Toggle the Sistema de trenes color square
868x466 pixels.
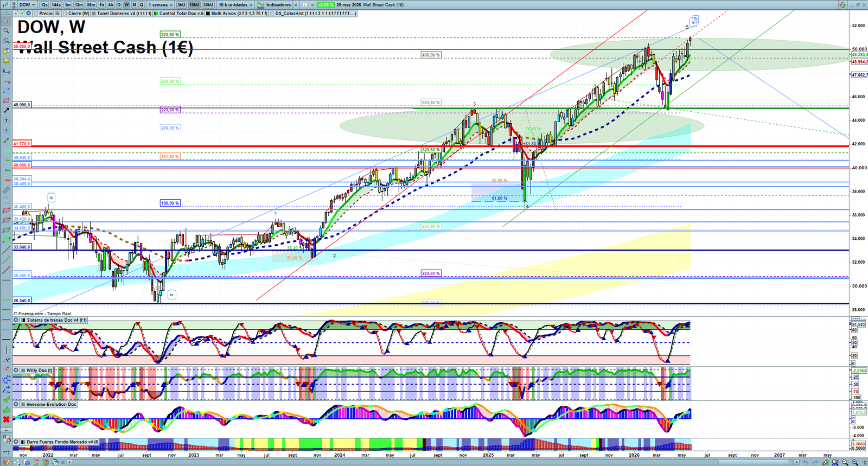click(x=23, y=320)
